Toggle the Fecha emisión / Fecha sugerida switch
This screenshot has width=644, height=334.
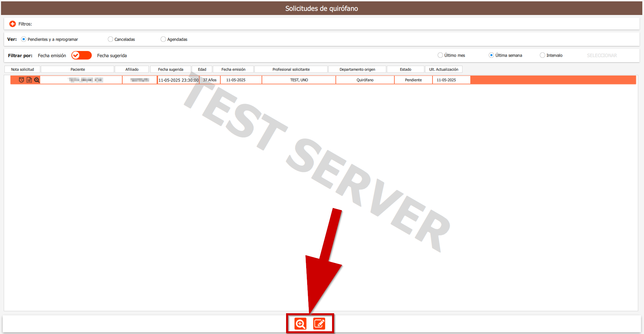(81, 55)
